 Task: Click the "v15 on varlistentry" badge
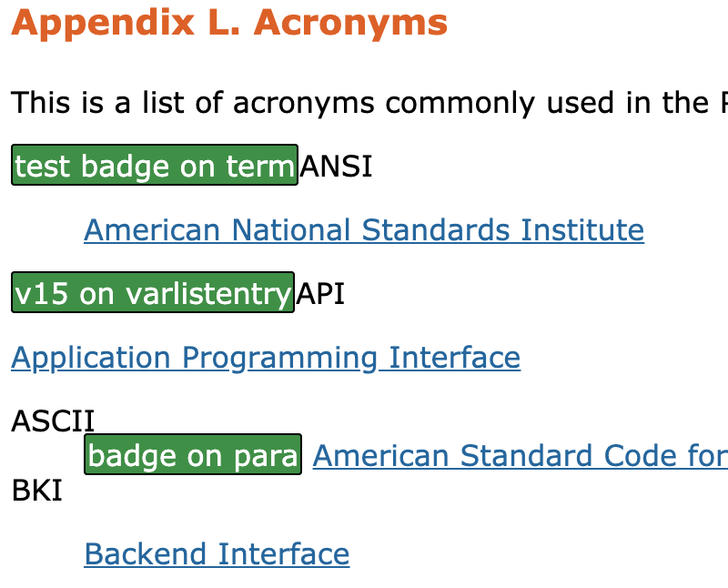[153, 293]
